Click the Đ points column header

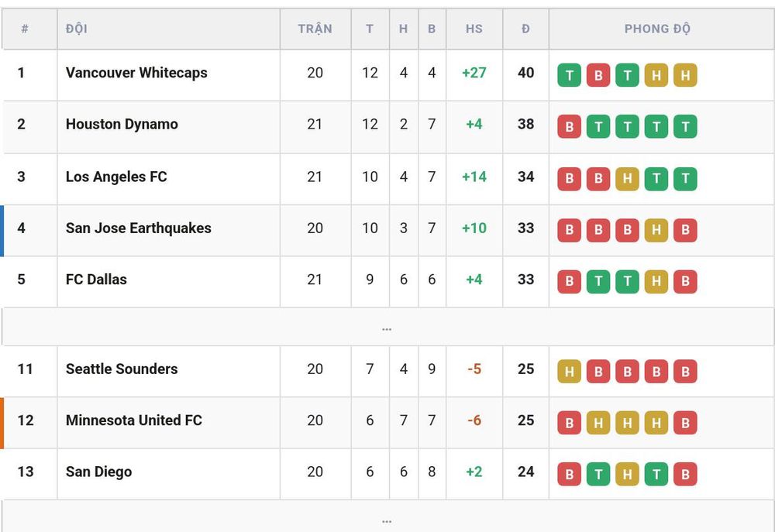526,29
